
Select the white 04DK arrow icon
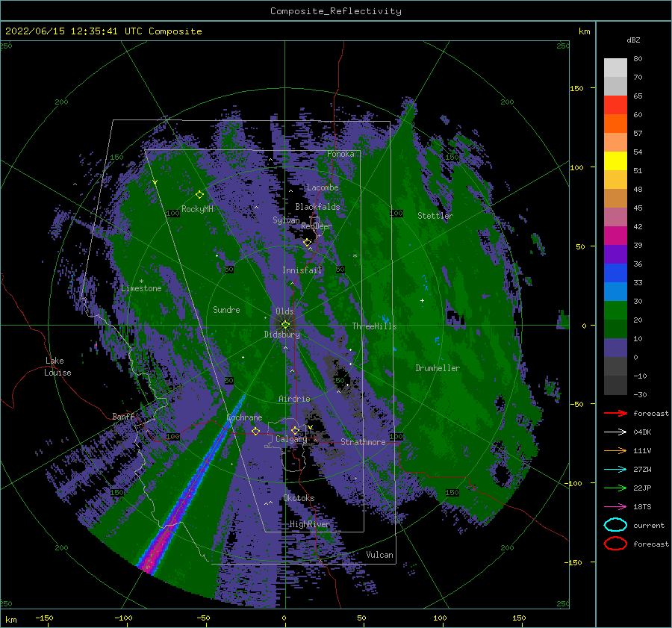(615, 432)
